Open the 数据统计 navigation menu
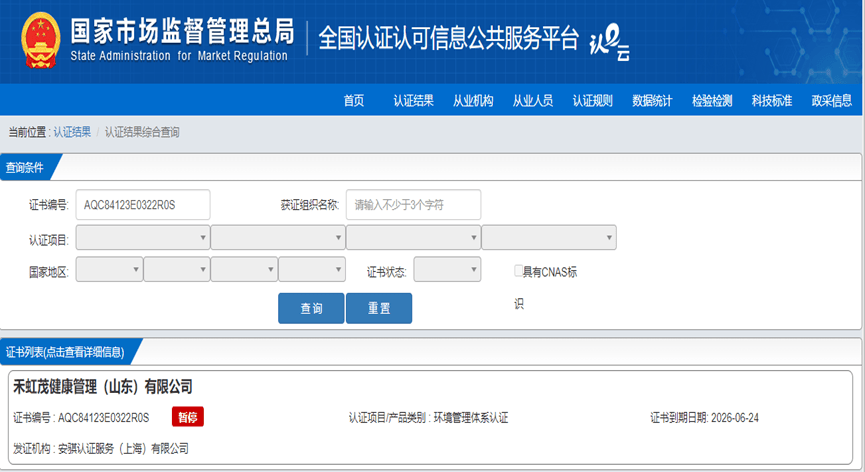Screen dimensions: 865x472 tap(652, 101)
